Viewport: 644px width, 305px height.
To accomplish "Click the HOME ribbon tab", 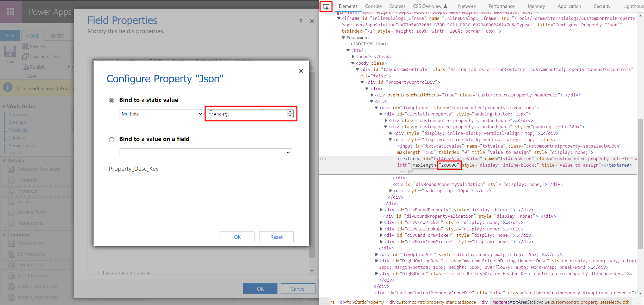I will (33, 36).
